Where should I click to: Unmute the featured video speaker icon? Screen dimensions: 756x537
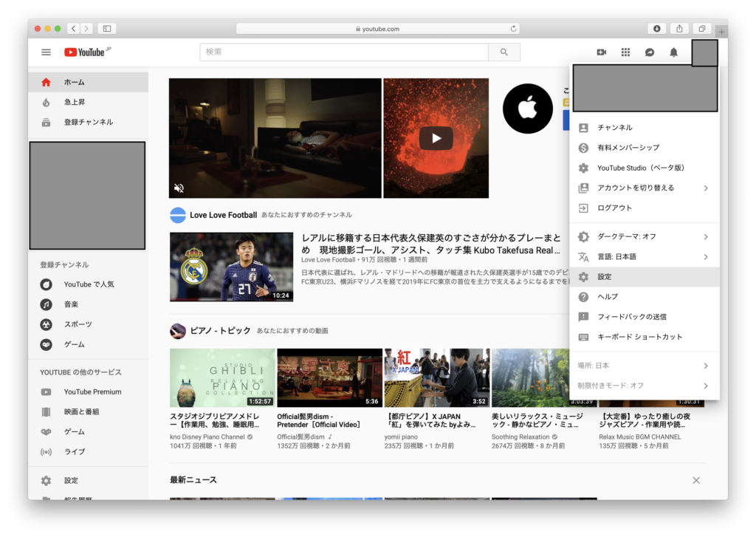click(x=179, y=188)
